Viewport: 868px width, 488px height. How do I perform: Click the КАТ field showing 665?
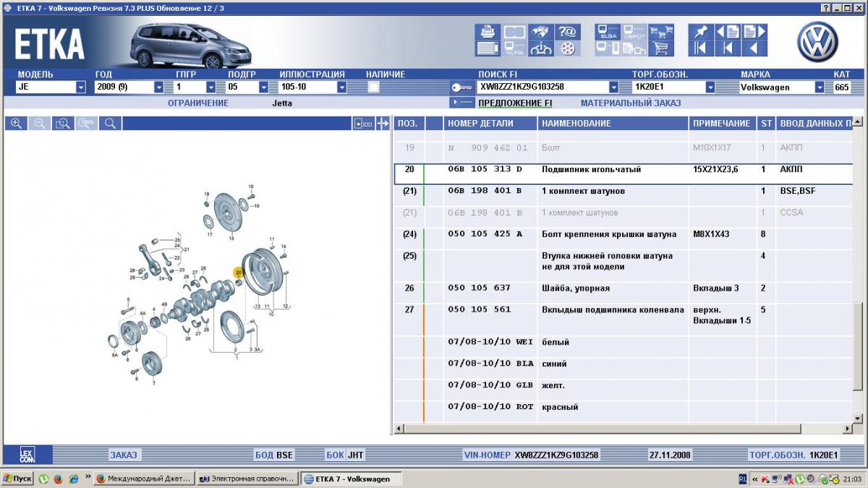point(843,87)
